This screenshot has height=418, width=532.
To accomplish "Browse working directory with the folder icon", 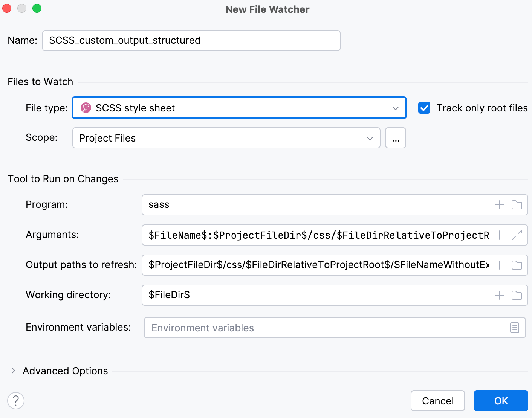I will 517,295.
